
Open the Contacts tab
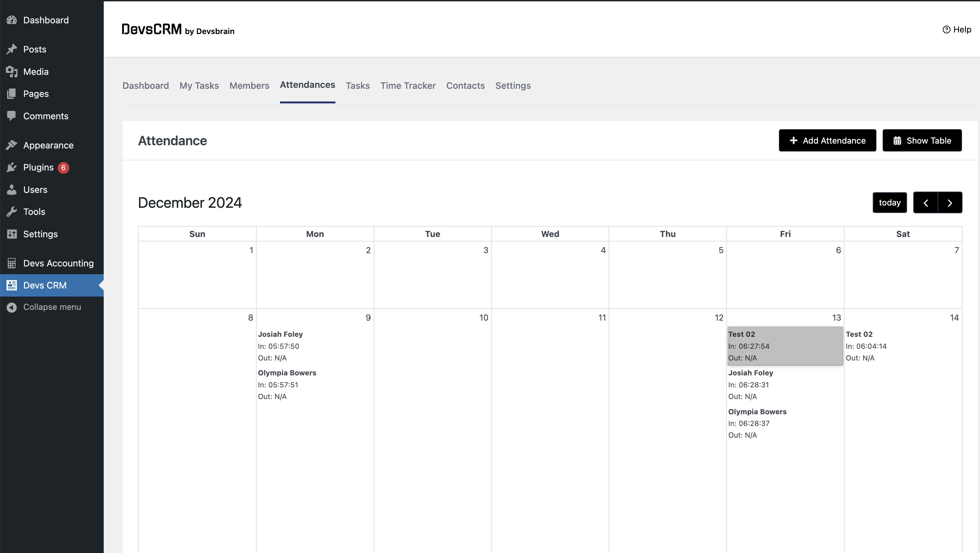click(x=465, y=86)
